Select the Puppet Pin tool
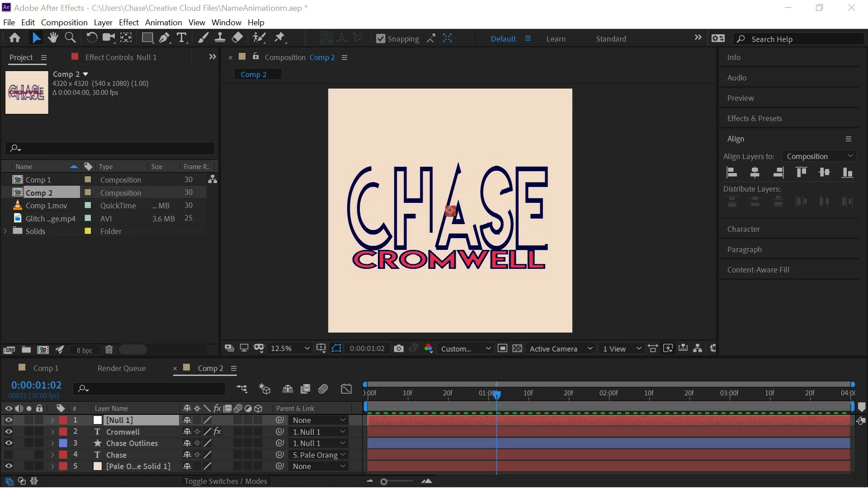Viewport: 868px width, 488px height. pos(280,38)
